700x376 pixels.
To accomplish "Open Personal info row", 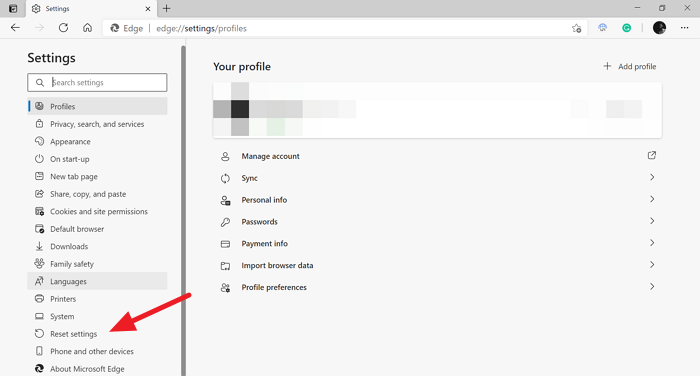I will [x=438, y=200].
